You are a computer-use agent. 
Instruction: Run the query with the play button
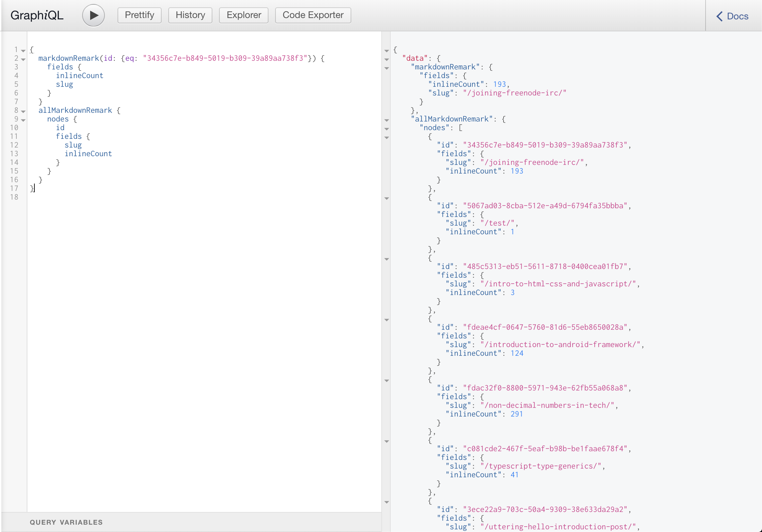93,15
